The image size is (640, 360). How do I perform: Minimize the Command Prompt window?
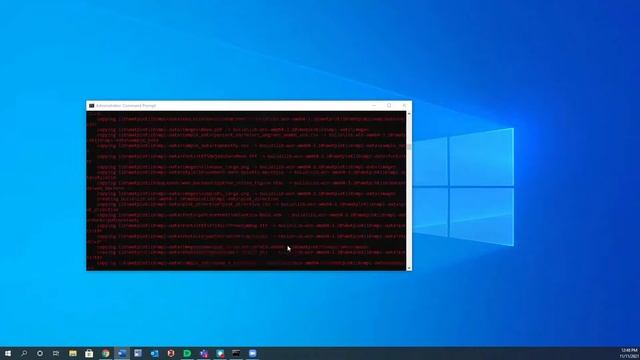click(x=373, y=105)
